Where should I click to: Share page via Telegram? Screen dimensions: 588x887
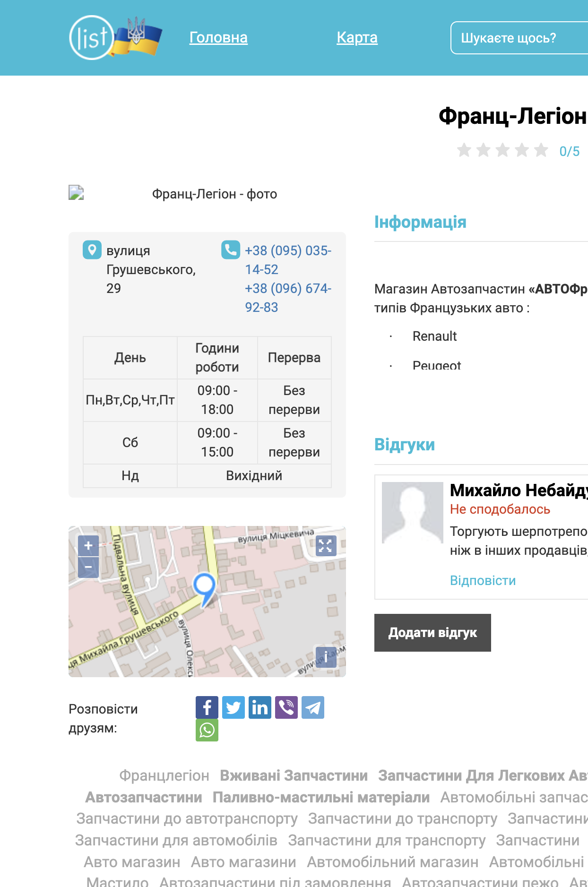click(313, 707)
